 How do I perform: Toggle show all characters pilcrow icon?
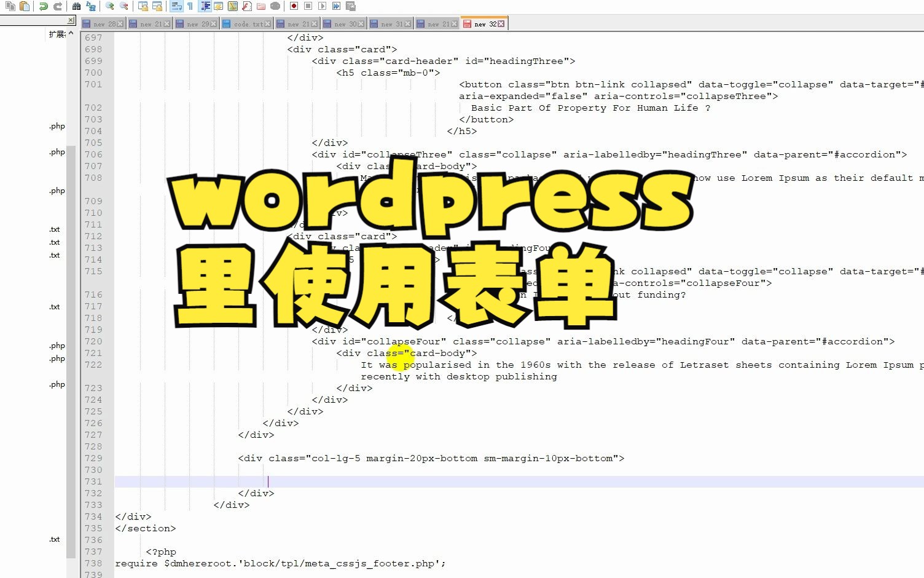tap(190, 6)
